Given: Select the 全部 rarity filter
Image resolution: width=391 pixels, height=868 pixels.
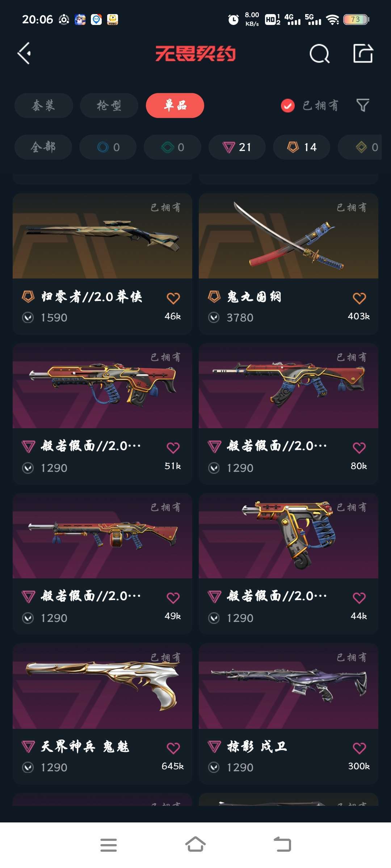Looking at the screenshot, I should (x=43, y=147).
